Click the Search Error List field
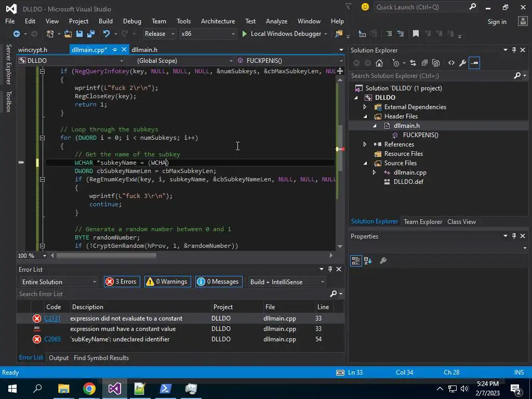The image size is (532, 399). [173, 294]
